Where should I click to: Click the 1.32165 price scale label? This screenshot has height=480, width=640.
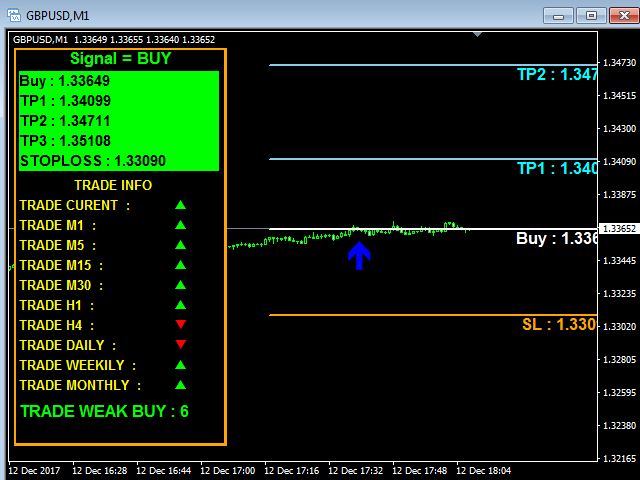point(619,459)
